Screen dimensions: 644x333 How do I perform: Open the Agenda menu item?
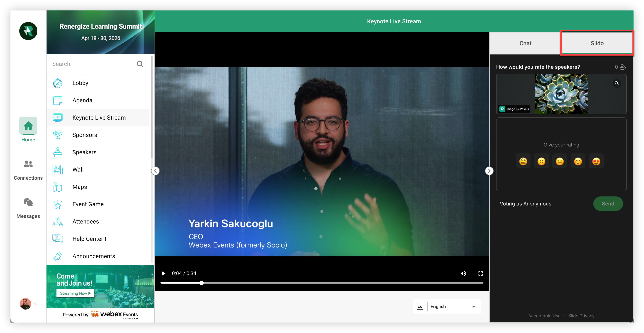[98, 100]
